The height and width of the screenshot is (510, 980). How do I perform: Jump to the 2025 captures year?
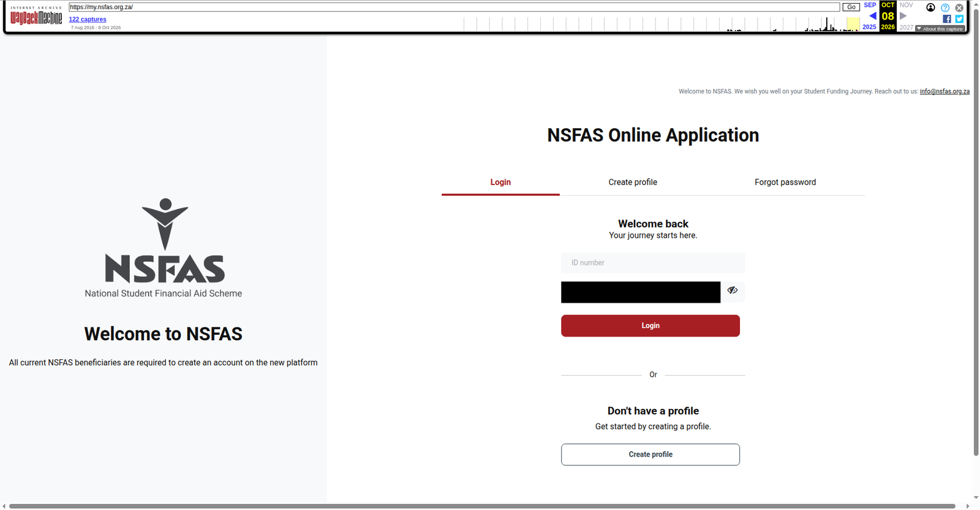pyautogui.click(x=870, y=27)
